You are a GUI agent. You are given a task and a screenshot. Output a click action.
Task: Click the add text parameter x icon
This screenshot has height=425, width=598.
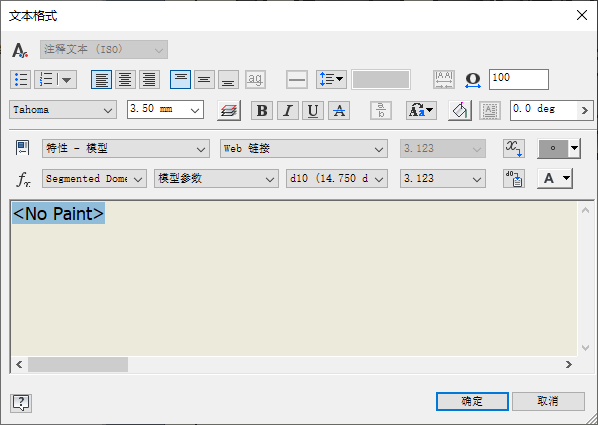coord(514,148)
